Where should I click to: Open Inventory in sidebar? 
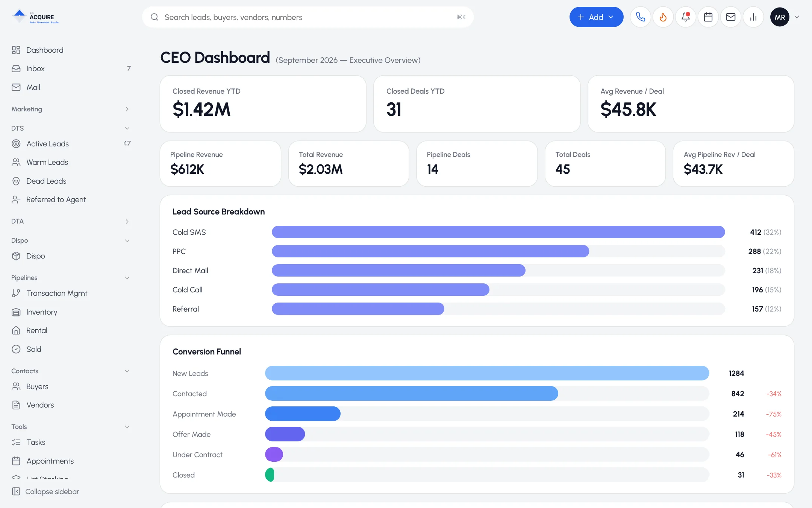click(x=71, y=312)
